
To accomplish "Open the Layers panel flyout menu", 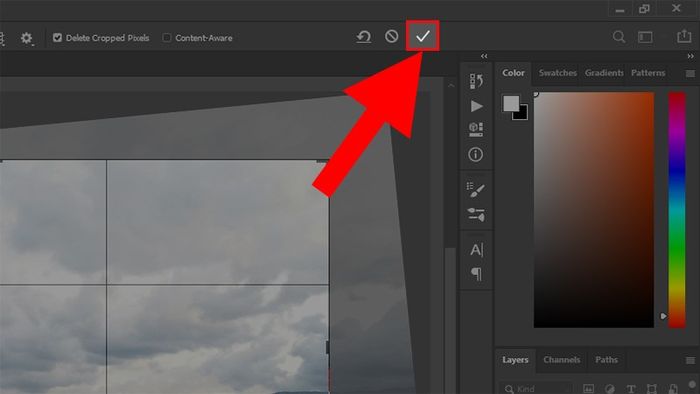I will tap(690, 360).
